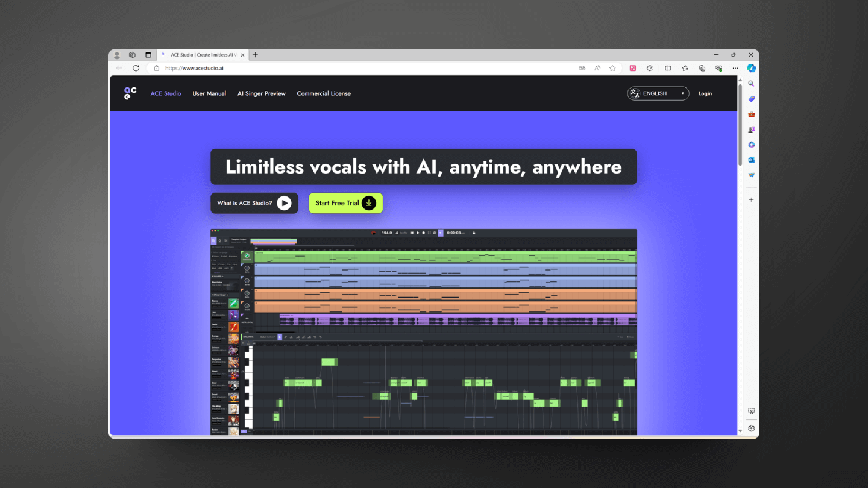This screenshot has height=488, width=868.
Task: Click the headline 'Limitless vocals with AI, anytime, anywhere'
Action: (x=424, y=167)
